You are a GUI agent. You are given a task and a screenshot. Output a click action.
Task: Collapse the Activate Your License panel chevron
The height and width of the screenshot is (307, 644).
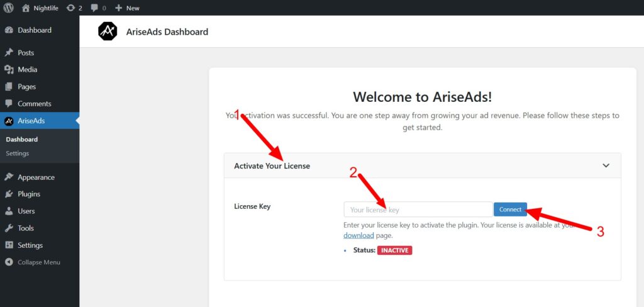(x=606, y=166)
